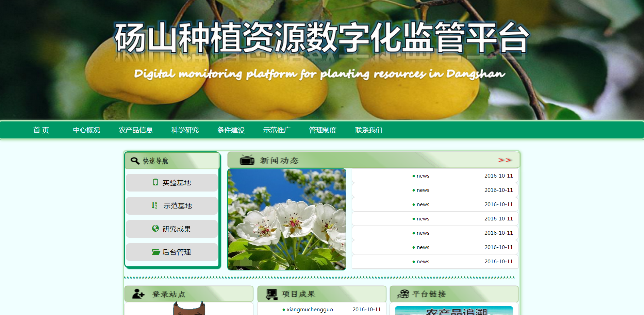Open 科学研究 navigation item
Image resolution: width=644 pixels, height=315 pixels.
[185, 130]
